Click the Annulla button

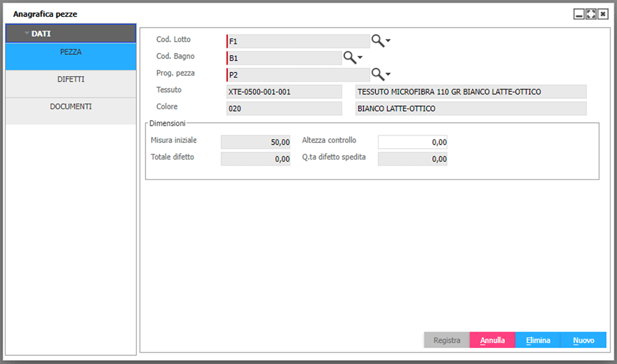click(x=493, y=340)
